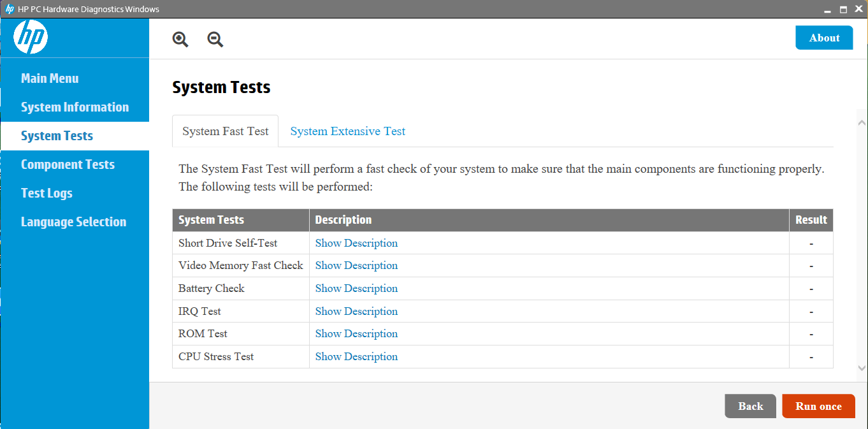Switch to System Extensive Test tab
This screenshot has width=868, height=429.
pos(348,131)
